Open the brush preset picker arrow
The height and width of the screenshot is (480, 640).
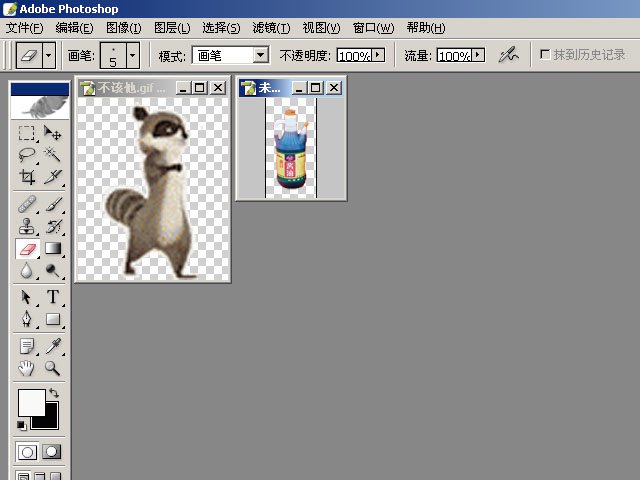[133, 55]
